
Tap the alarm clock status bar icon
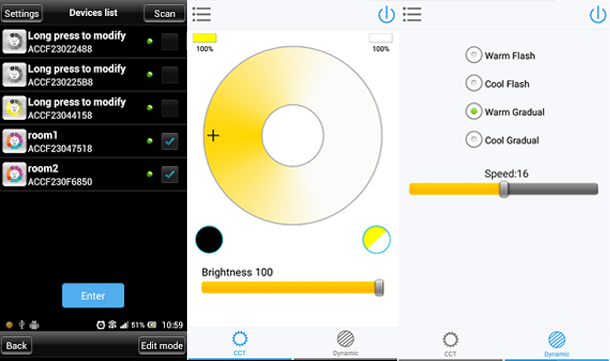100,325
